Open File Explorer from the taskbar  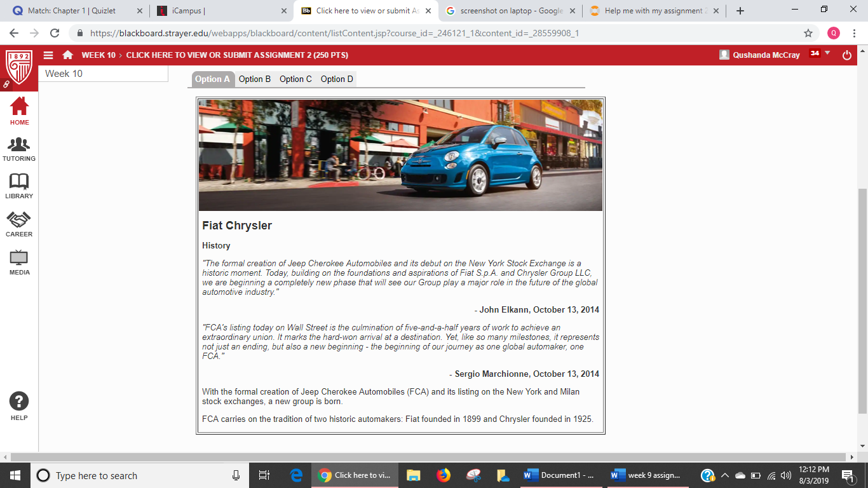(x=414, y=475)
